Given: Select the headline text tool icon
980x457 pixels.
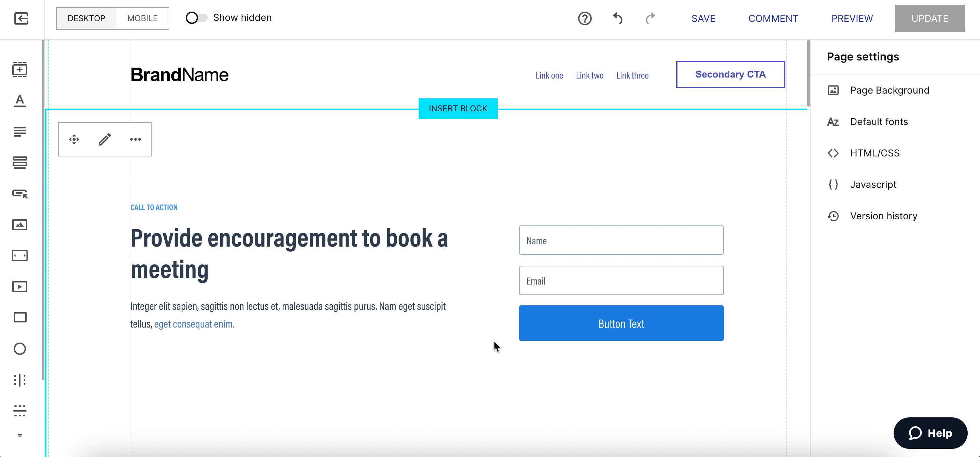Looking at the screenshot, I should click(x=20, y=101).
